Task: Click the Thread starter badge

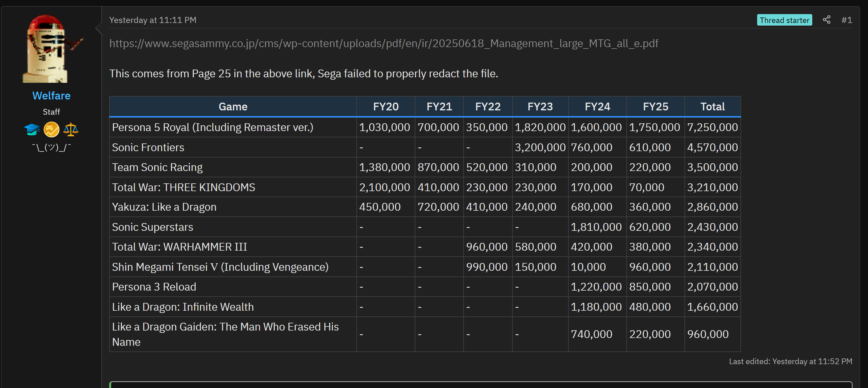Action: coord(784,20)
